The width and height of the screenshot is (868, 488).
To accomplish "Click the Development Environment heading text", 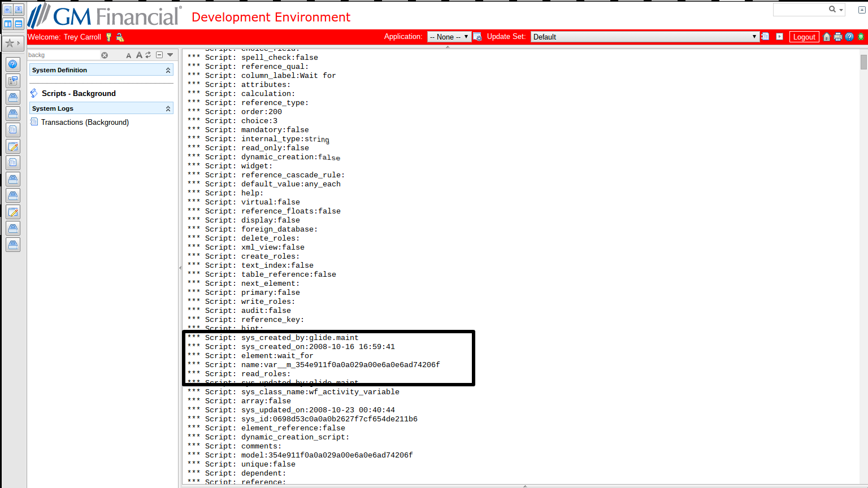I will coord(271,17).
